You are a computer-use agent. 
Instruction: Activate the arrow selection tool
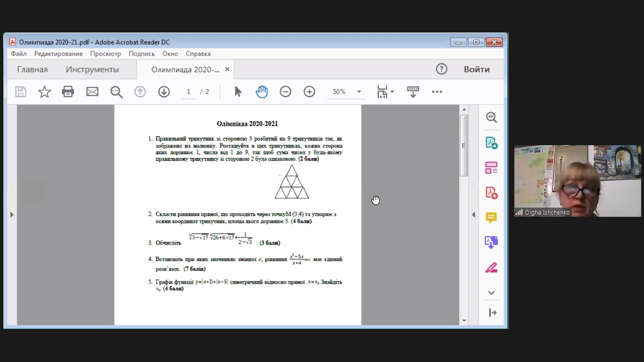[238, 92]
